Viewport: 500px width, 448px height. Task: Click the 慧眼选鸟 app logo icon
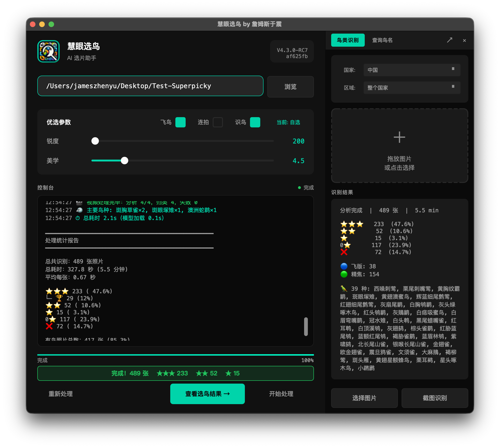(49, 51)
